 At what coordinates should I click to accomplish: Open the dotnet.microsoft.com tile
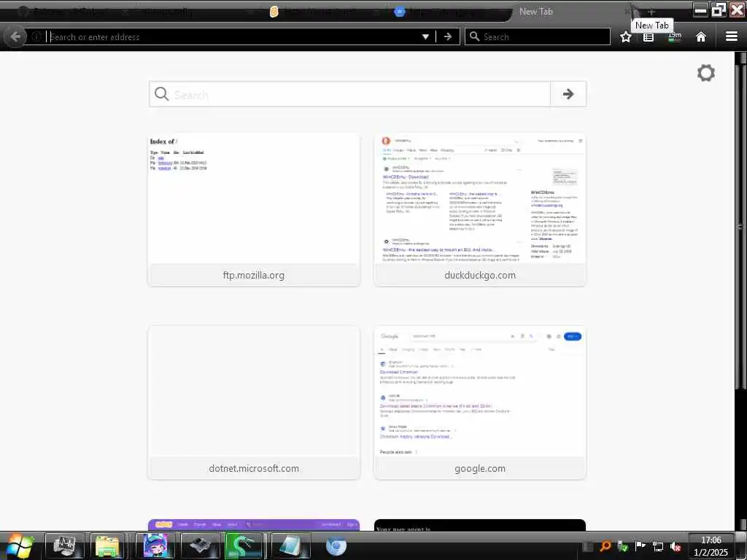coord(254,402)
